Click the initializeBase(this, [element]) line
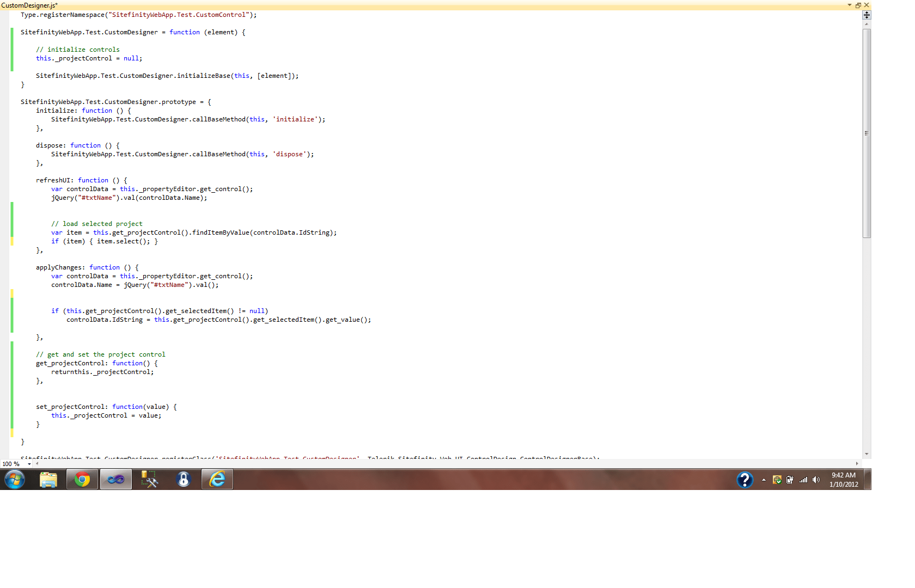Viewport: 915px width, 588px height. pyautogui.click(x=167, y=76)
